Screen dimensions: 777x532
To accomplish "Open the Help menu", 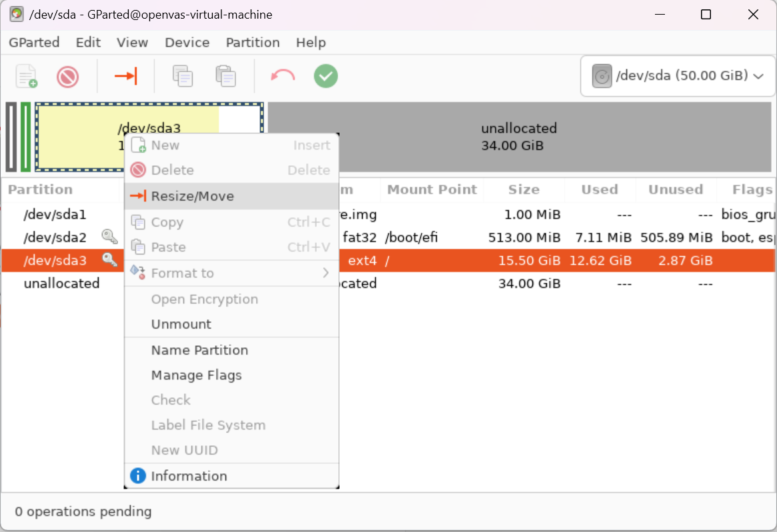I will pos(311,43).
